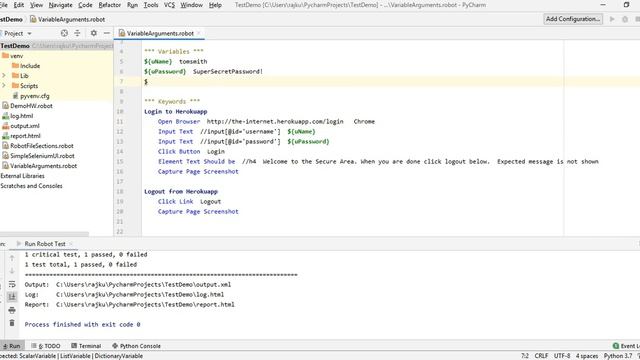640x360 pixels.
Task: Select log.html in project tree
Action: [17, 116]
